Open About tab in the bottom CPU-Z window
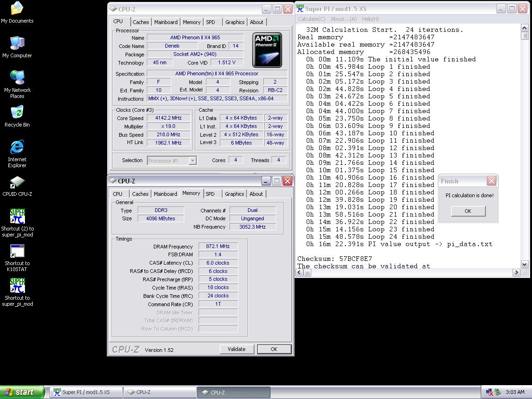Screen dimensions: 532x399 point(256,194)
